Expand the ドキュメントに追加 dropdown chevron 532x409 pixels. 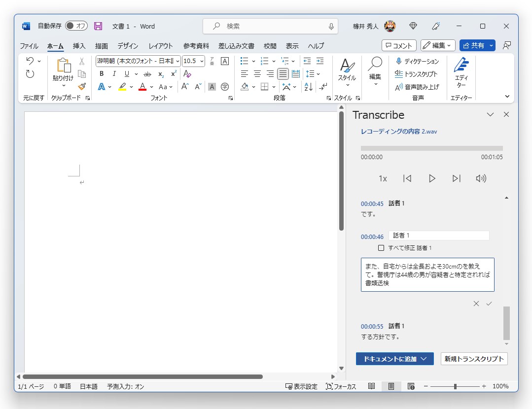click(x=425, y=359)
